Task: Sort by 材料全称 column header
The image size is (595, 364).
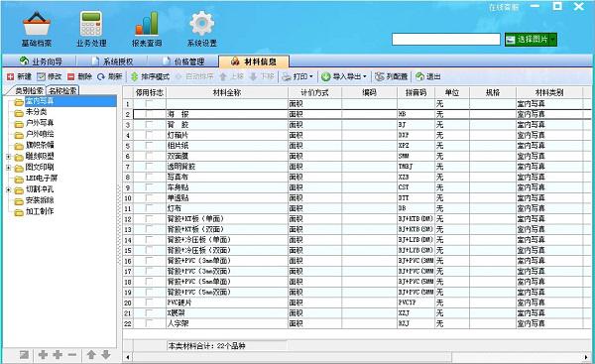Action: point(227,92)
